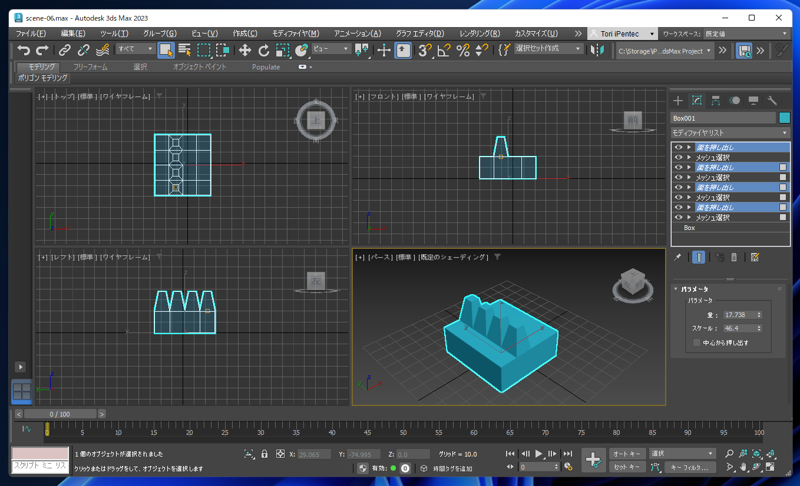800x486 pixels.
Task: Select the Link objects chain icon
Action: [64, 50]
